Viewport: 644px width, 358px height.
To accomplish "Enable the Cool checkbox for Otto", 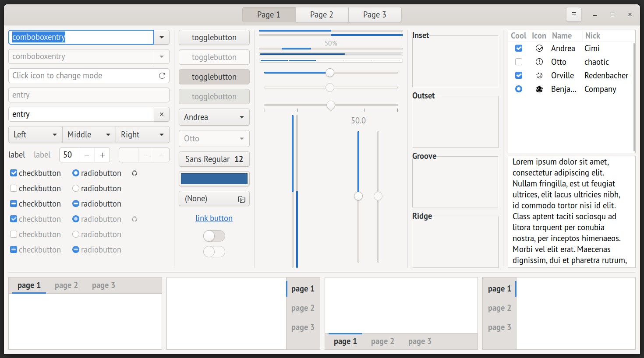I will [519, 62].
